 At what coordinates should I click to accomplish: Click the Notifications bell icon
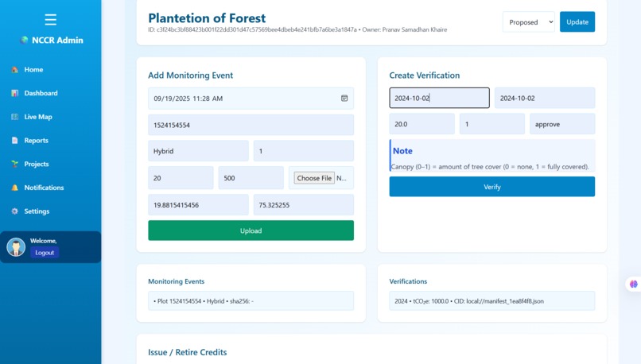click(x=15, y=188)
